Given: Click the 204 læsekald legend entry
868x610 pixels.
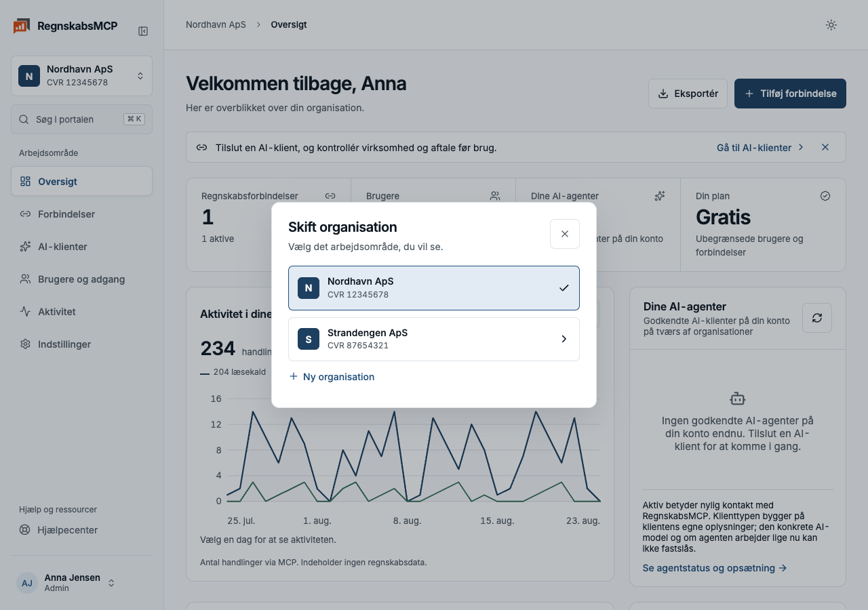Looking at the screenshot, I should click(233, 372).
